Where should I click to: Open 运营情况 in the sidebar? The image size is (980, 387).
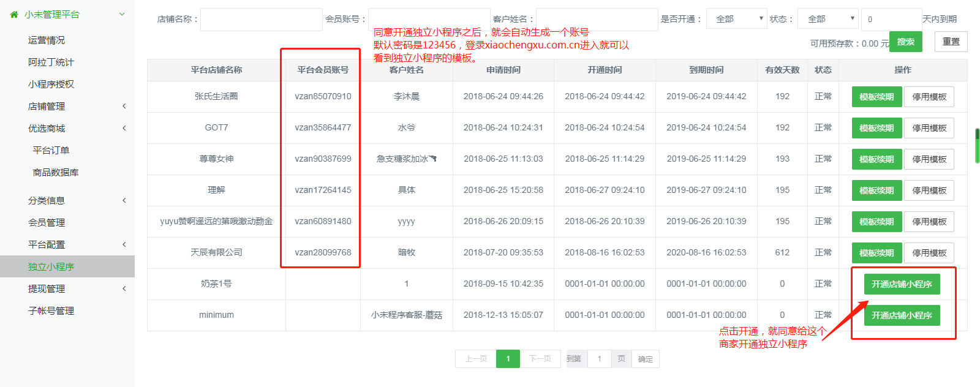[x=47, y=40]
